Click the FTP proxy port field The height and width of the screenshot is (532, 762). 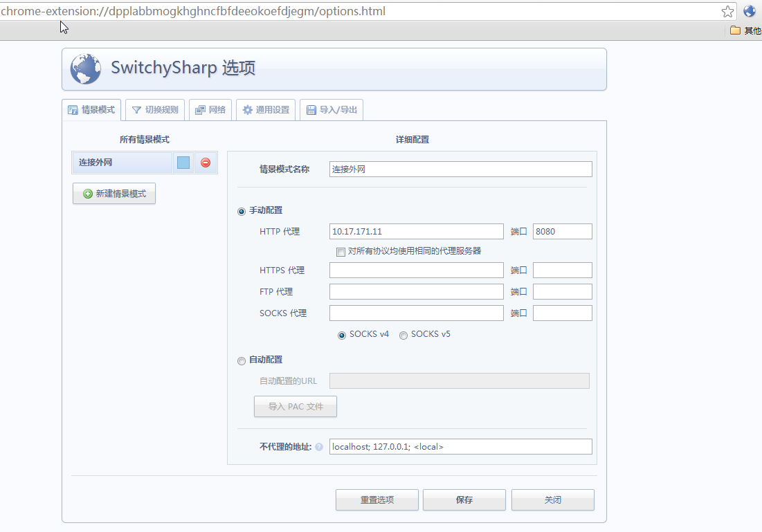(563, 291)
